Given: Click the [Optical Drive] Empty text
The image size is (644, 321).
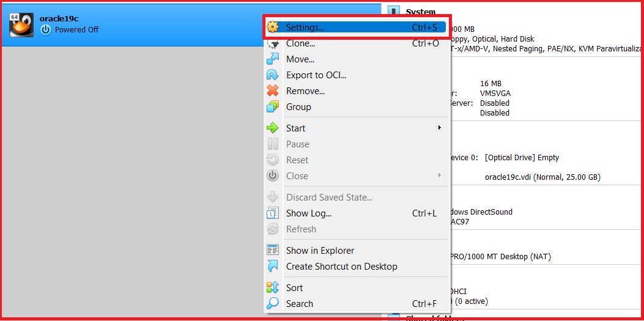Looking at the screenshot, I should [x=522, y=158].
